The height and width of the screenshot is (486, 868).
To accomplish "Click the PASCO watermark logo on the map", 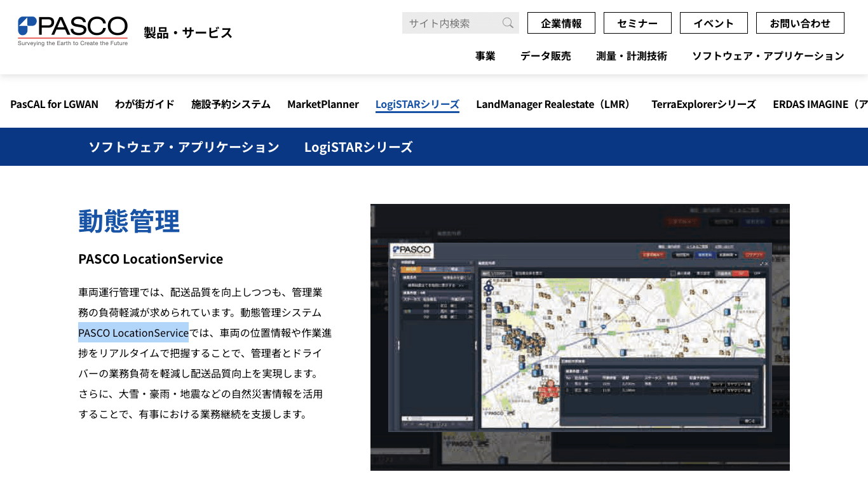I will (494, 413).
